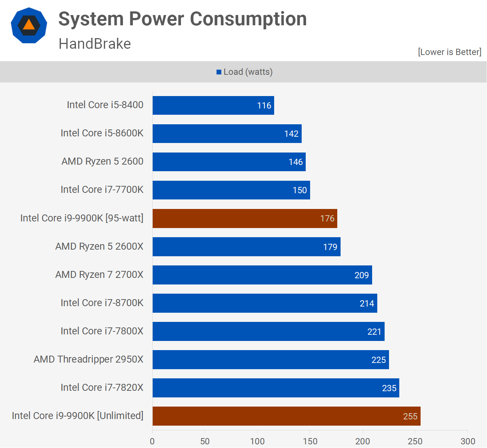
Task: Click the TechSpot polygon logo icon
Action: 29,25
